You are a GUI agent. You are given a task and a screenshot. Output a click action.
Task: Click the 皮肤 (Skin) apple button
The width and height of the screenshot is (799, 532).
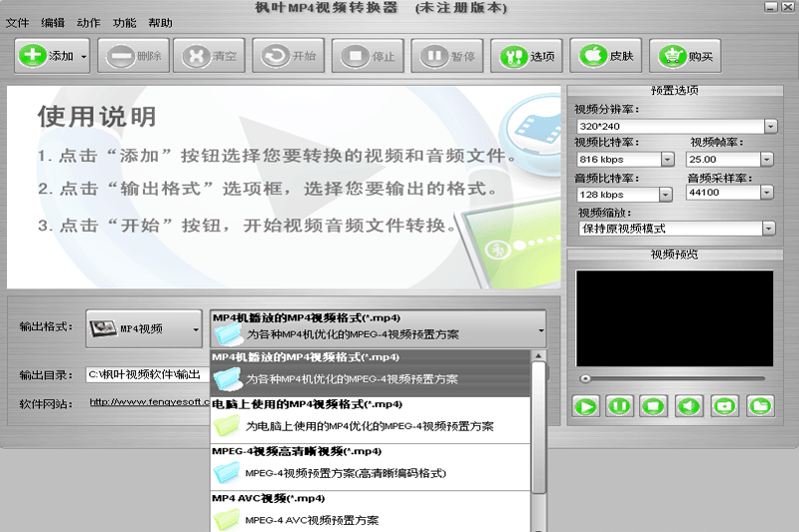coord(606,56)
